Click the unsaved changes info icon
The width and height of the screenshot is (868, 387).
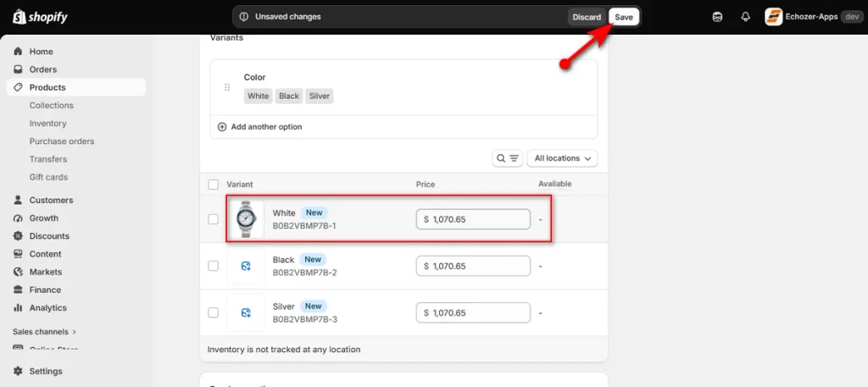pyautogui.click(x=243, y=17)
